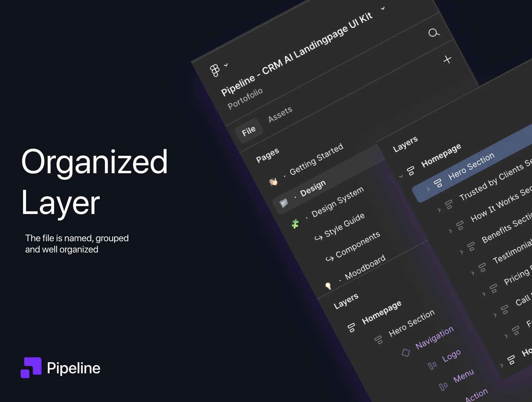The width and height of the screenshot is (532, 402).
Task: Click the Design page folder icon
Action: click(284, 203)
